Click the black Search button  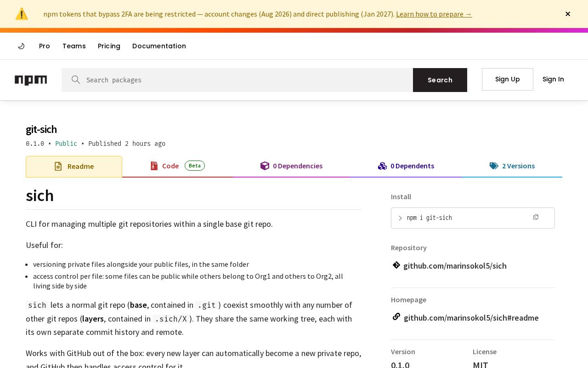440,80
